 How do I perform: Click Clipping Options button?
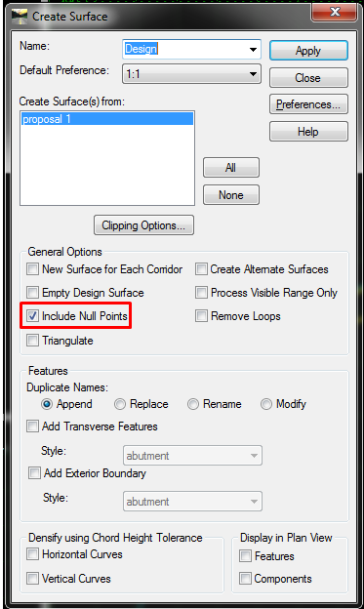[x=143, y=225]
